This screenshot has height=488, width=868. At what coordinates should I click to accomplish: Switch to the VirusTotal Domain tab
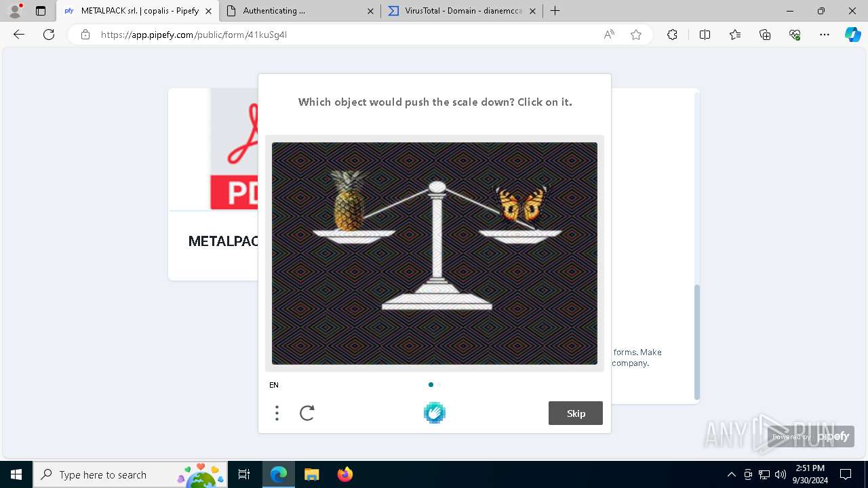(463, 11)
